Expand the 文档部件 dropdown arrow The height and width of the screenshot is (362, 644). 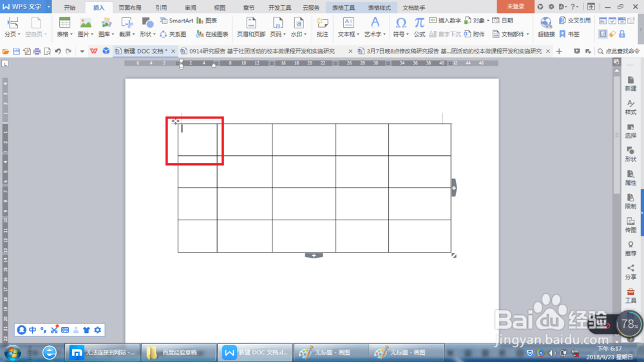[x=528, y=35]
